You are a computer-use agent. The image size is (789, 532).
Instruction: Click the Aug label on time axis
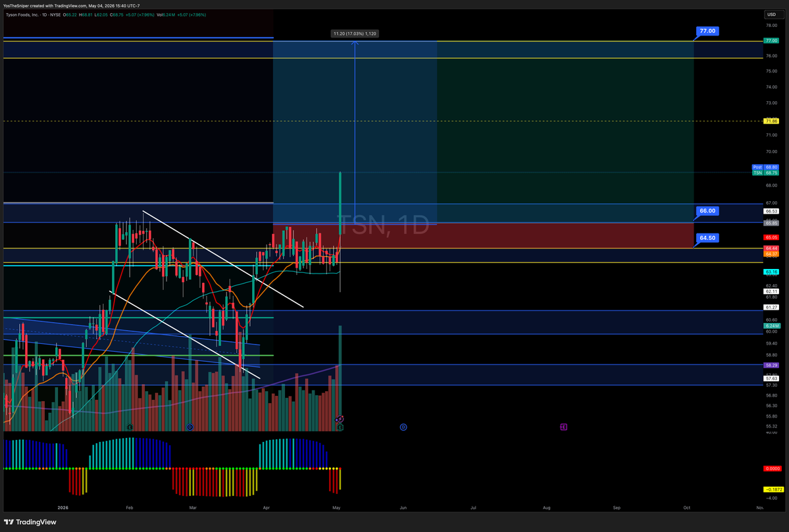pos(546,508)
